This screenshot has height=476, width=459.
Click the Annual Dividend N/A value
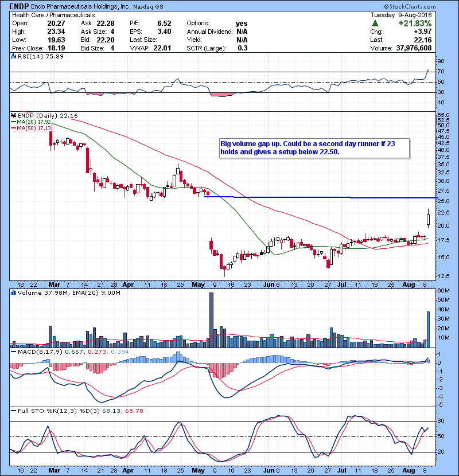pyautogui.click(x=242, y=32)
